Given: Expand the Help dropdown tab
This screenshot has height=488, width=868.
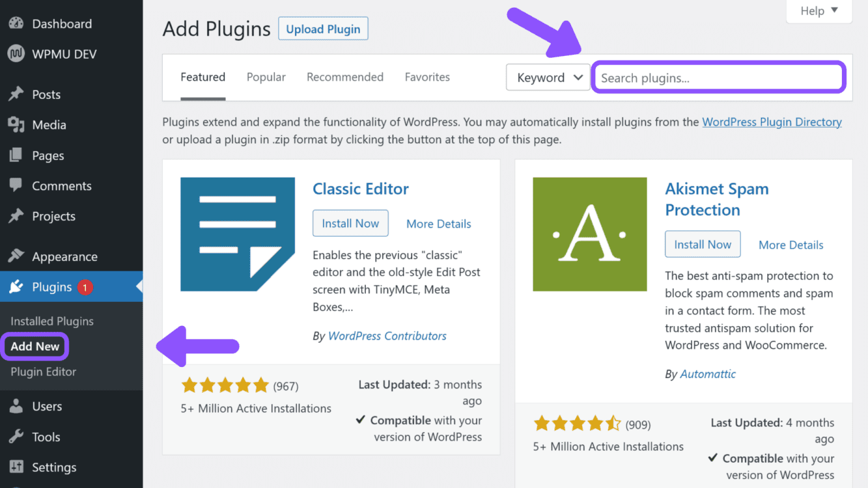Looking at the screenshot, I should (x=819, y=11).
